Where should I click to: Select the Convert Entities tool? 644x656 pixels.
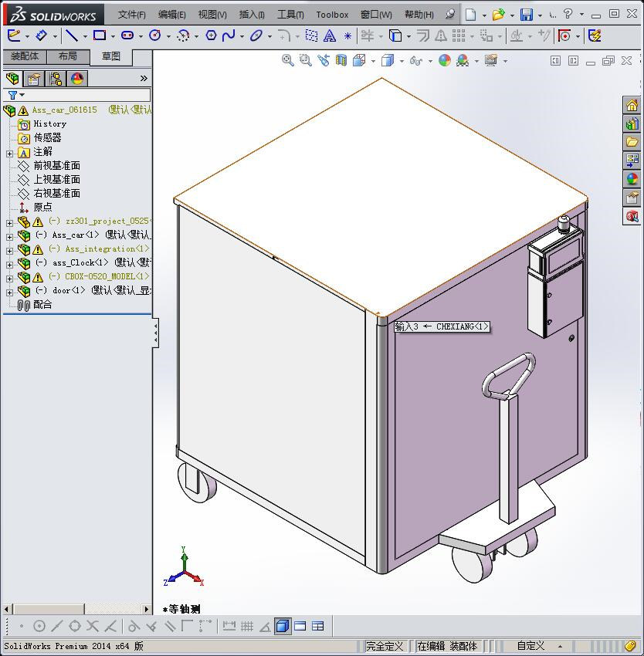click(x=395, y=36)
